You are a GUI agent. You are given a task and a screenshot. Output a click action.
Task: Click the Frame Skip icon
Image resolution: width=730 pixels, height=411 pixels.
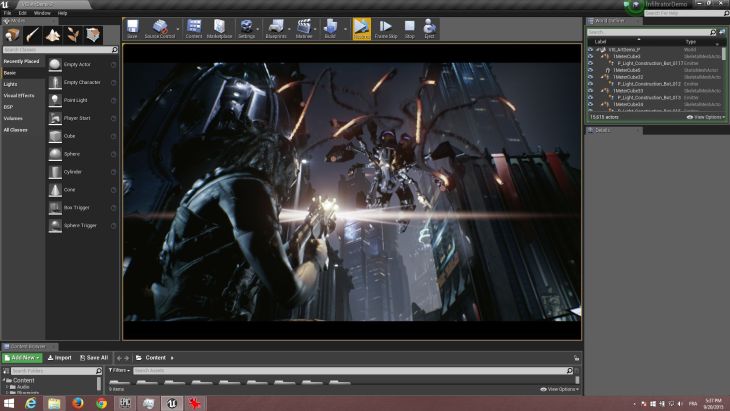click(385, 27)
